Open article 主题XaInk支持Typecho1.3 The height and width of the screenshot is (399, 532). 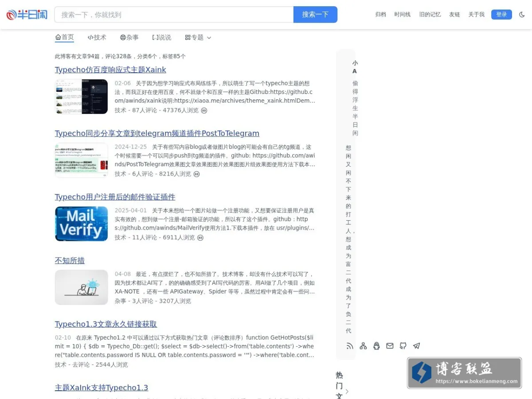[x=102, y=388]
